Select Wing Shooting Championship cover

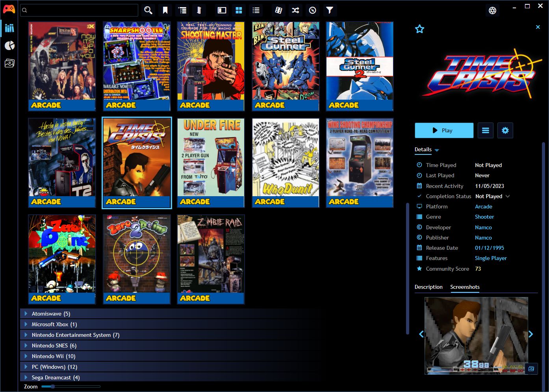click(x=360, y=163)
